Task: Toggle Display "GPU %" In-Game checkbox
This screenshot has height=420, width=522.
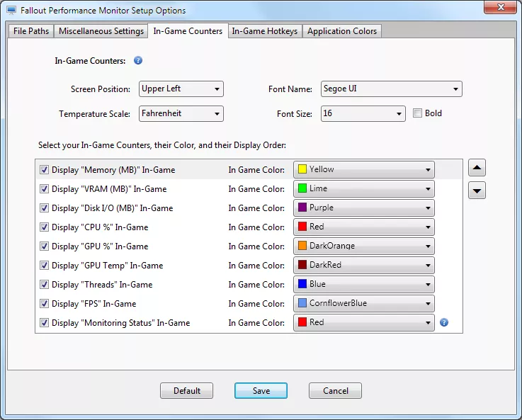Action: 44,246
